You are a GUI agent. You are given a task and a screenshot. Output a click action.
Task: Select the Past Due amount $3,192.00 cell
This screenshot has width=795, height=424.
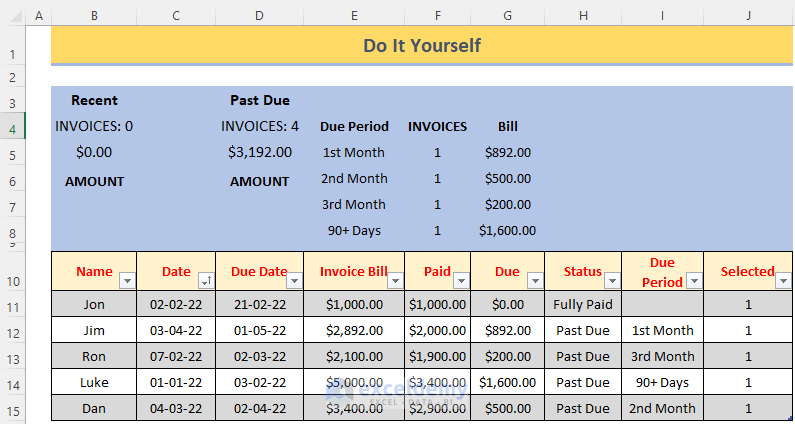point(260,153)
